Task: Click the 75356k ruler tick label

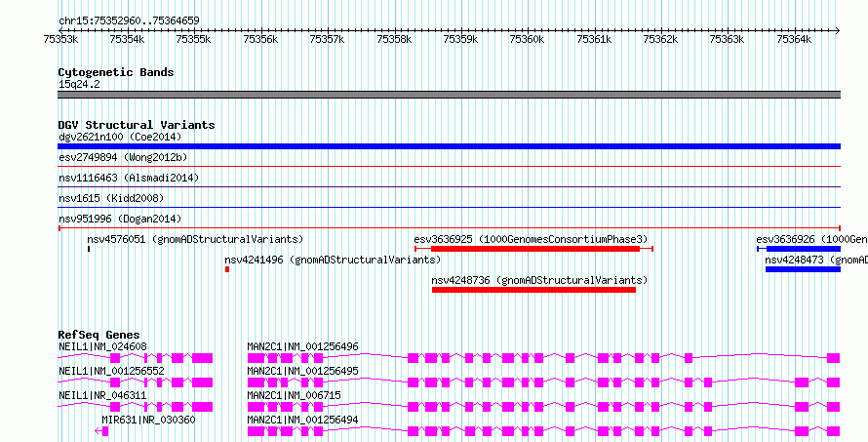Action: [260, 39]
